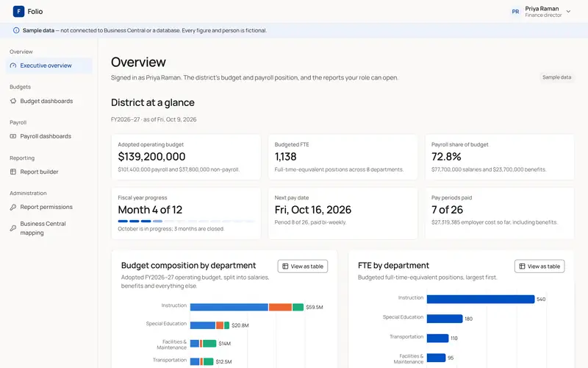Click the 7 of 26 value

coord(447,210)
